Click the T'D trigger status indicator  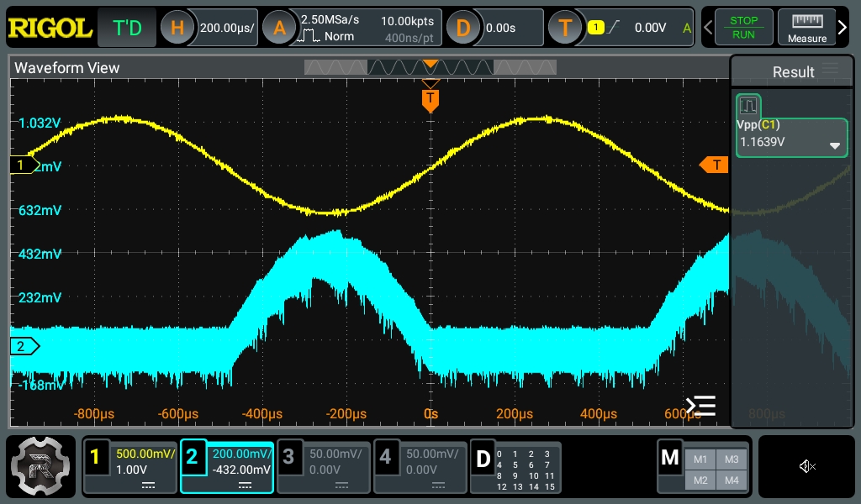[x=127, y=28]
